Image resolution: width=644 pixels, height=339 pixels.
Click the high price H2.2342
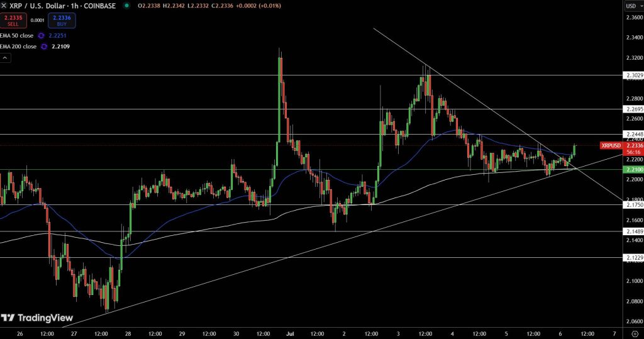(x=174, y=6)
